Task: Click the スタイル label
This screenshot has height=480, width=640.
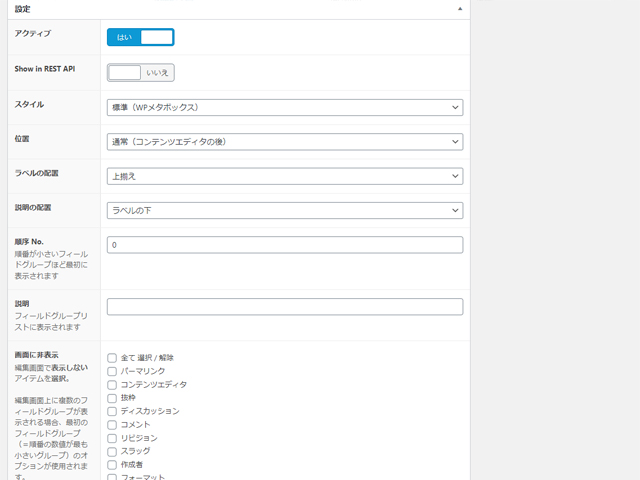Action: 29,104
